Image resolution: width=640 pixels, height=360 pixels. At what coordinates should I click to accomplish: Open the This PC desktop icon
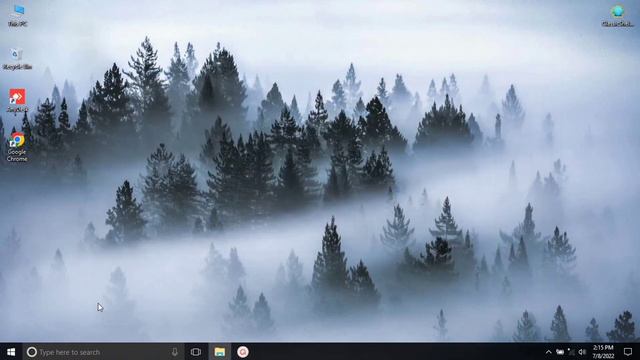pos(18,16)
